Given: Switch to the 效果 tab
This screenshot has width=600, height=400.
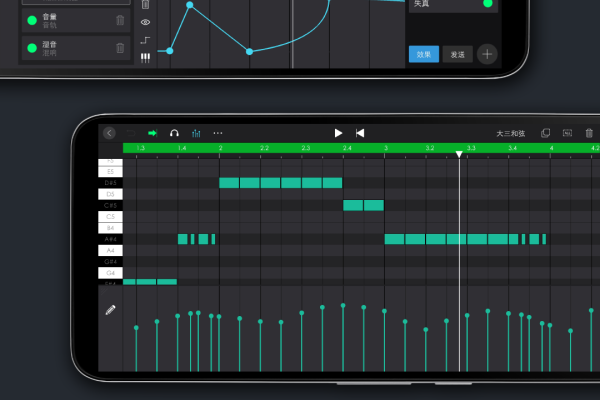Looking at the screenshot, I should [424, 54].
